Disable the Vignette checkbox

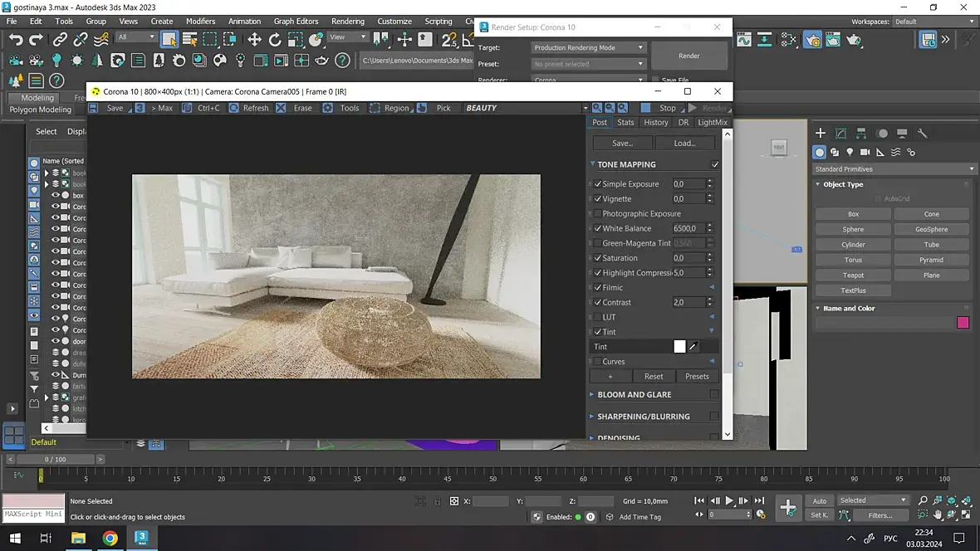pos(597,199)
